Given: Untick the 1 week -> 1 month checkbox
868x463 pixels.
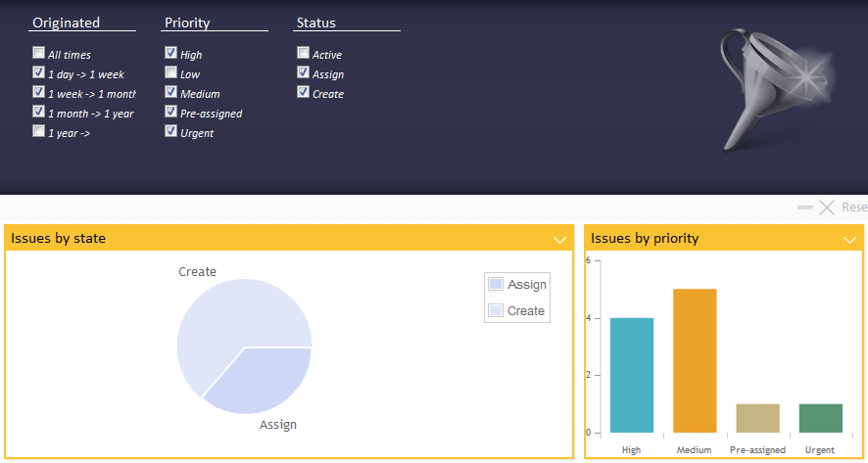Looking at the screenshot, I should (x=38, y=93).
